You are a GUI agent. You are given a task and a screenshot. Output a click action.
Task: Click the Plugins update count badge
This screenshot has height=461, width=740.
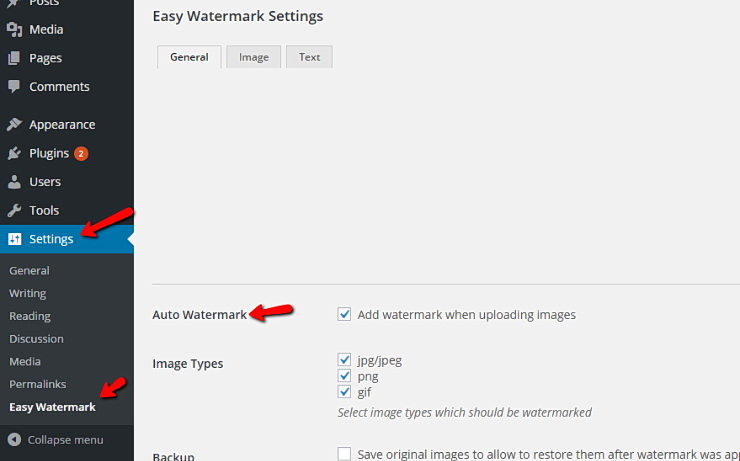click(81, 154)
